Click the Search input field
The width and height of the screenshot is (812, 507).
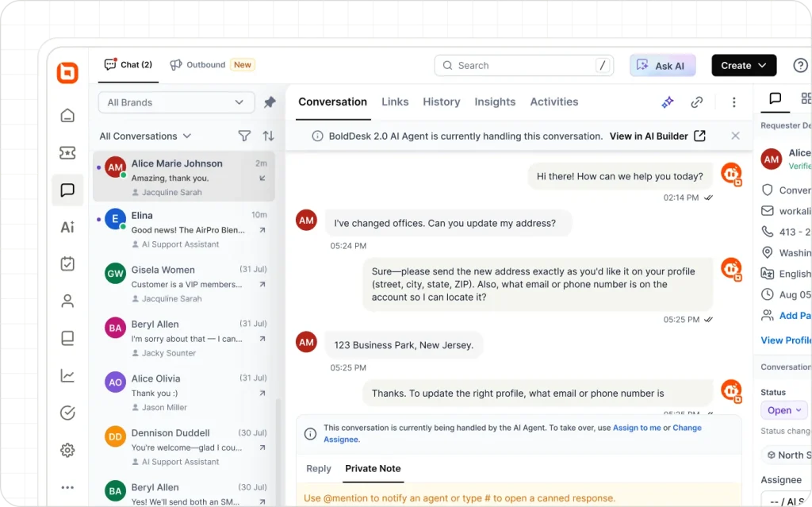(523, 65)
